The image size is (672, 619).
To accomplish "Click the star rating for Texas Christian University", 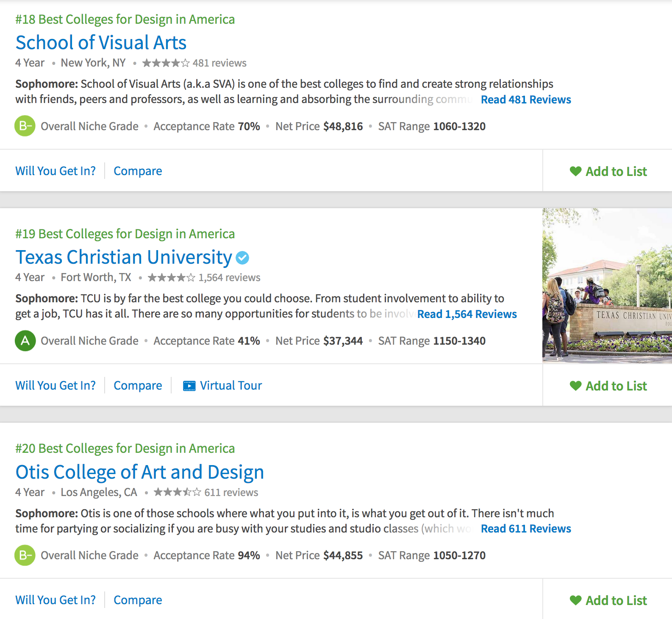I will (x=171, y=278).
